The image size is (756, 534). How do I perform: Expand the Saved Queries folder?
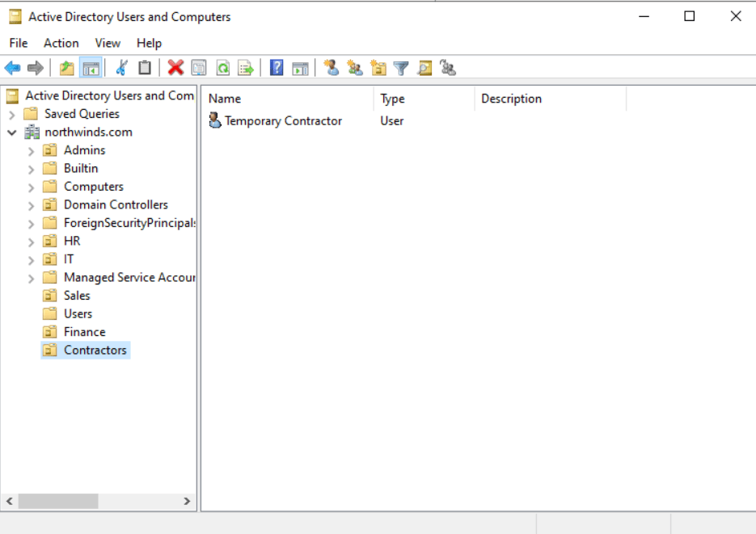click(12, 114)
